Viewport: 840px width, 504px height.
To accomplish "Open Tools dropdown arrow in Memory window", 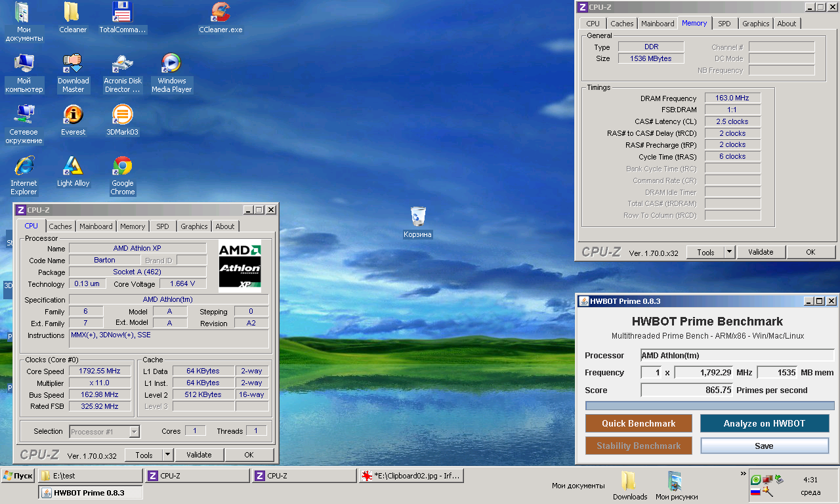I will pos(729,252).
